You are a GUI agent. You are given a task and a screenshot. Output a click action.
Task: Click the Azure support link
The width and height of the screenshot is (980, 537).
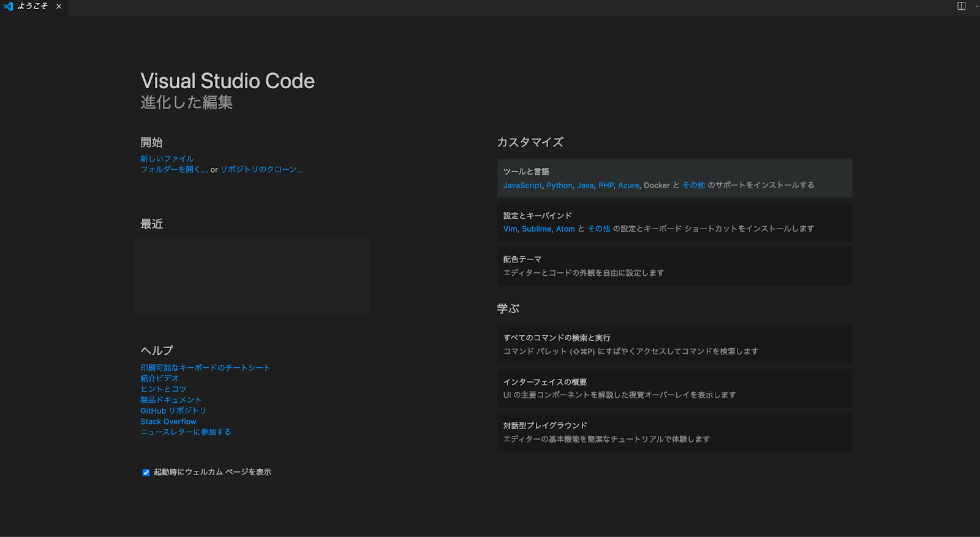628,185
